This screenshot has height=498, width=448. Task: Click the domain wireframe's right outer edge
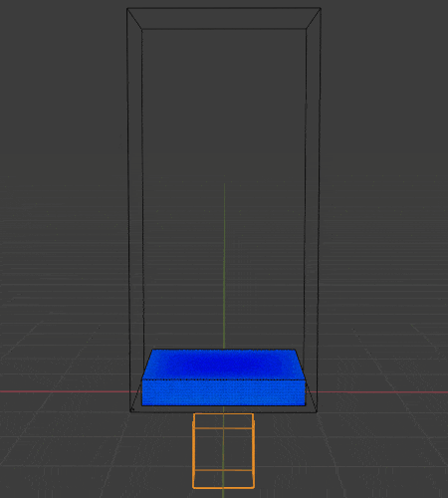tap(319, 209)
